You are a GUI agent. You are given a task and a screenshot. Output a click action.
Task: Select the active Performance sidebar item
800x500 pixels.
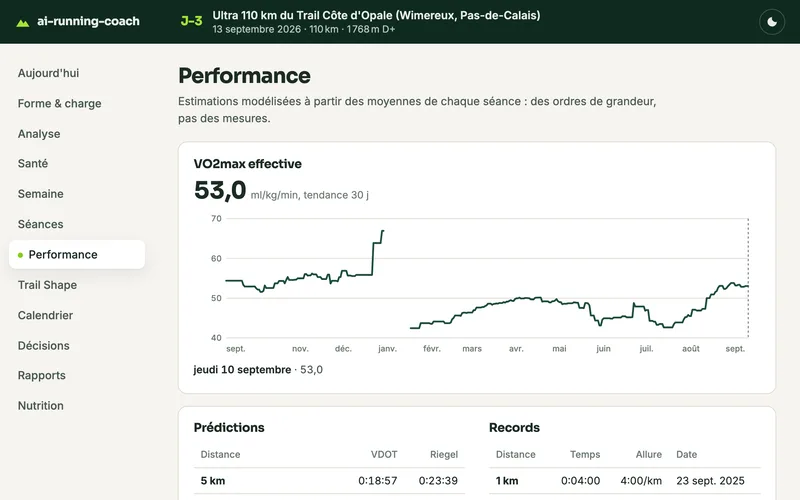(x=77, y=255)
